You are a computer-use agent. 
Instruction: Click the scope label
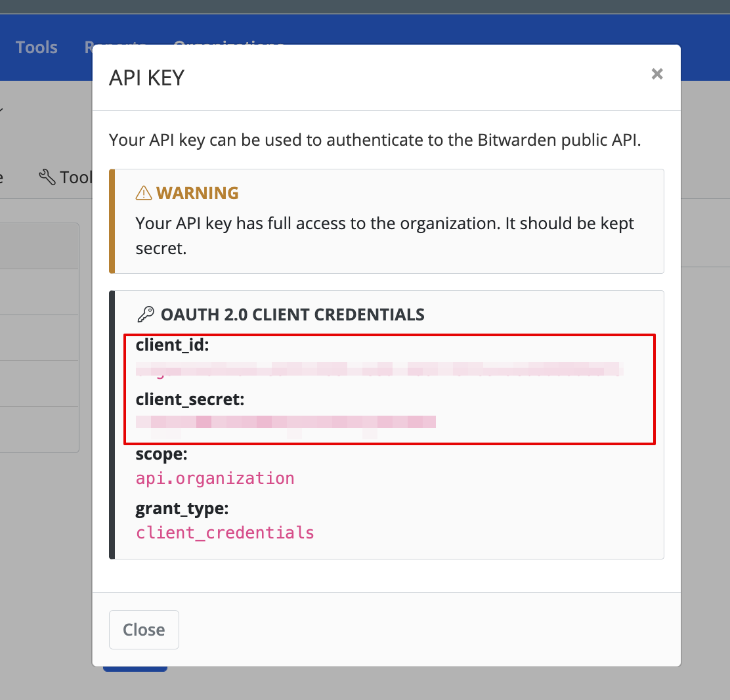click(x=161, y=454)
